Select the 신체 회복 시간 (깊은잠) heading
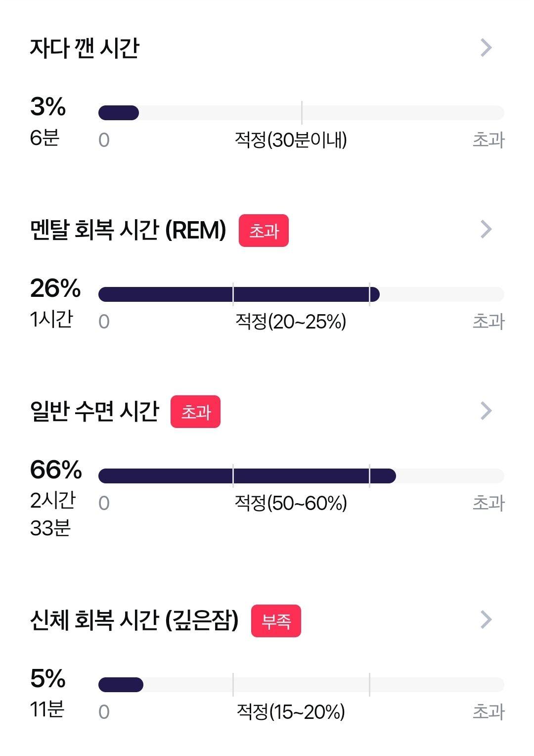The width and height of the screenshot is (534, 756). (x=134, y=620)
